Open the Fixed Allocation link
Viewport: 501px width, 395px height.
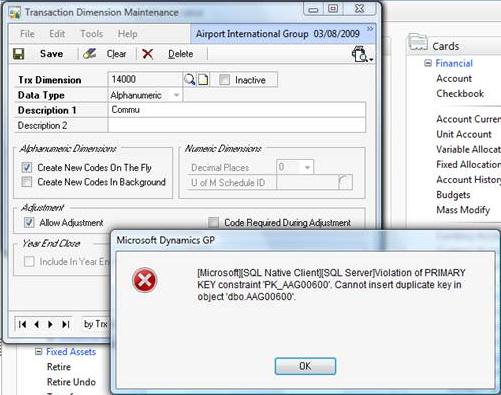(x=469, y=164)
